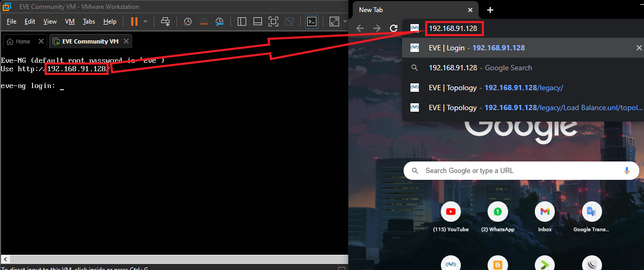Go back in Chrome

pyautogui.click(x=360, y=28)
